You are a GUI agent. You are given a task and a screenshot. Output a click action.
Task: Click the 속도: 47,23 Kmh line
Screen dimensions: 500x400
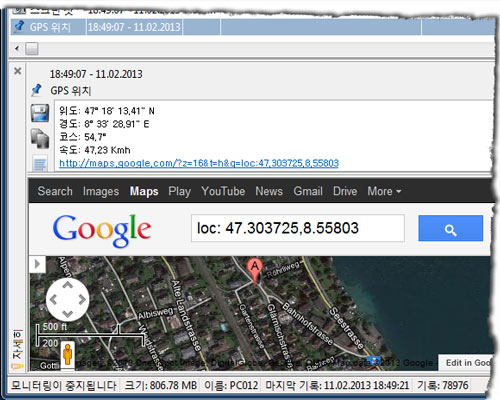tap(95, 150)
